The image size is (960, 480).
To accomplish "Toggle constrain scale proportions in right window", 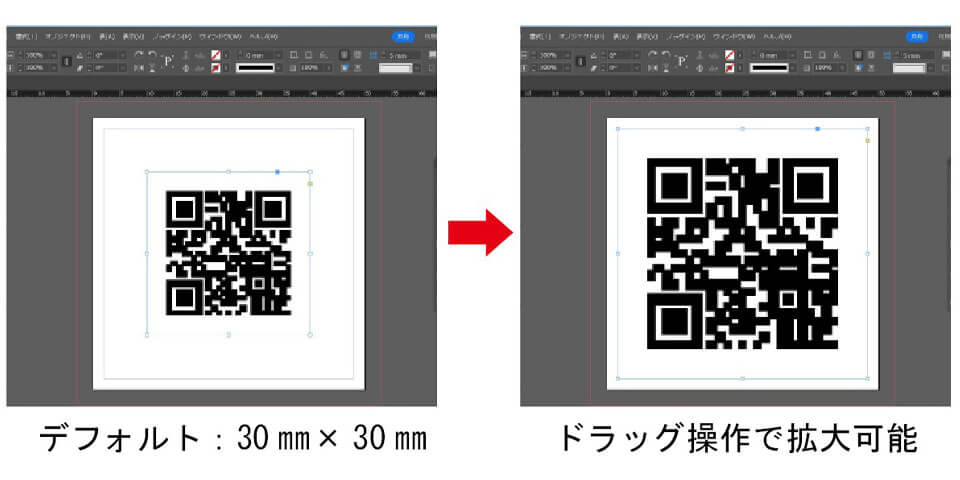I will (x=582, y=61).
